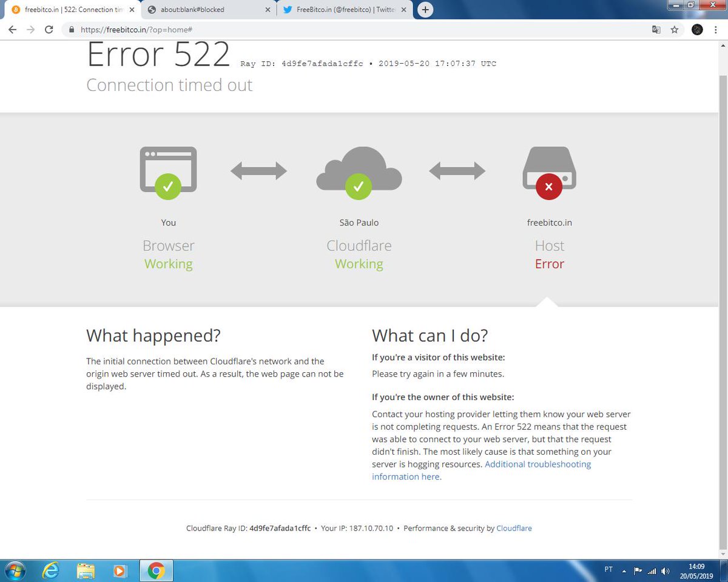The height and width of the screenshot is (582, 728).
Task: Switch to the freebitco.in 522 tab
Action: coord(73,10)
